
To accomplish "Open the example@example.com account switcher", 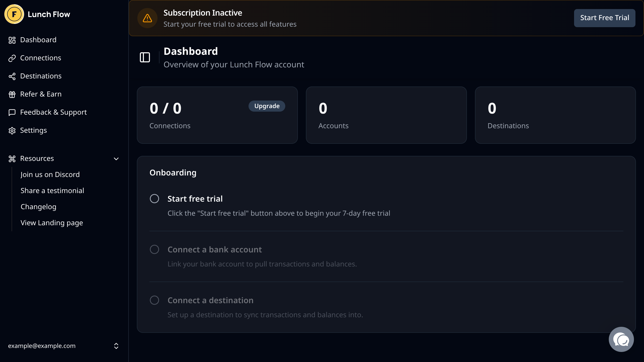I will [x=63, y=346].
